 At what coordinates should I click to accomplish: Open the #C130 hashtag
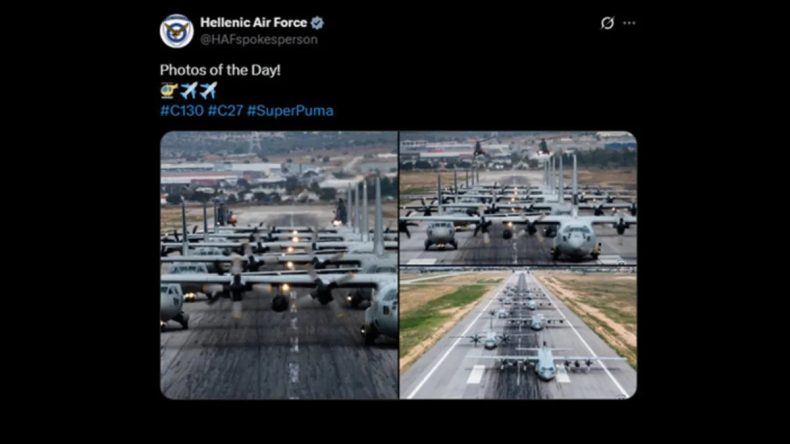pos(182,111)
